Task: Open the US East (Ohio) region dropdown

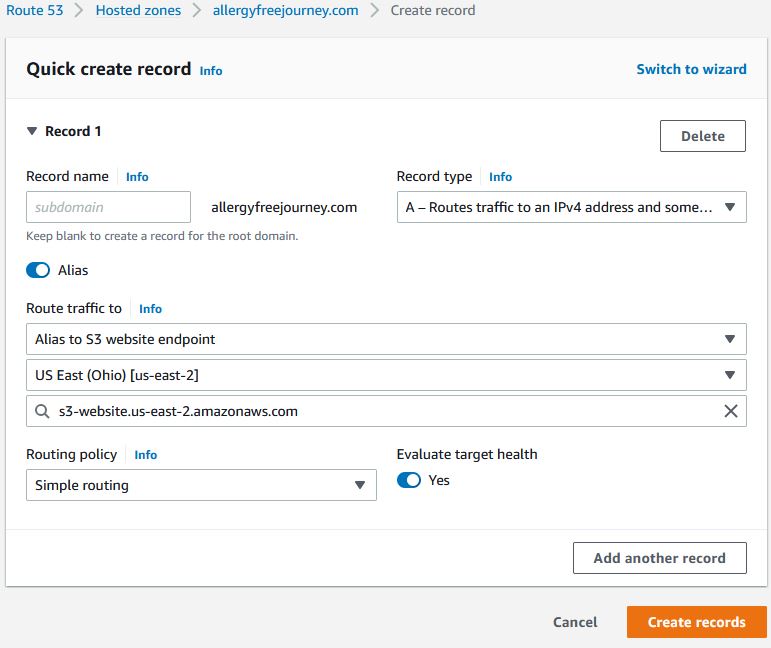Action: 386,375
